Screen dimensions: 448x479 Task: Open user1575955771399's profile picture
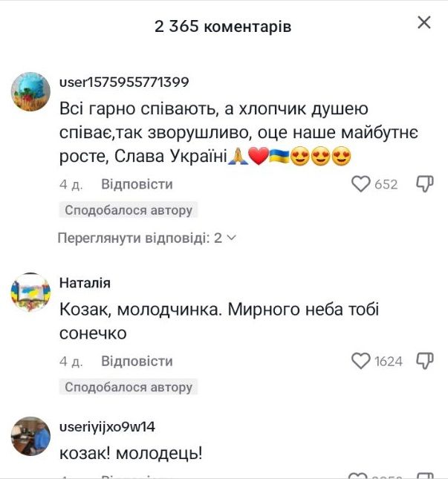click(x=31, y=91)
